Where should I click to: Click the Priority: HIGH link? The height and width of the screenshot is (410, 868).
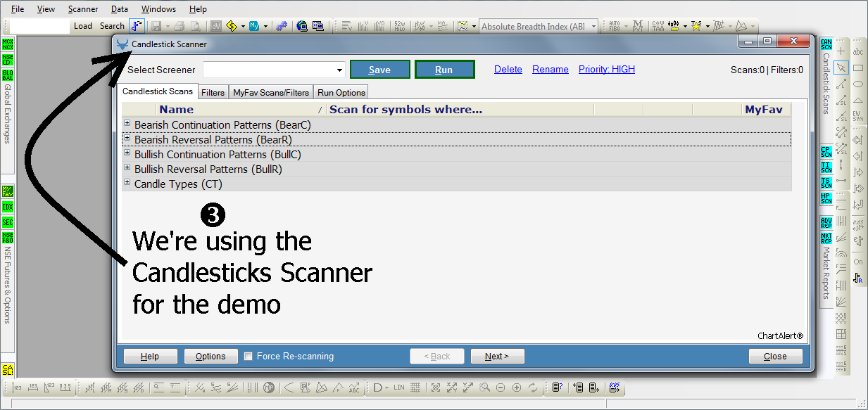607,69
